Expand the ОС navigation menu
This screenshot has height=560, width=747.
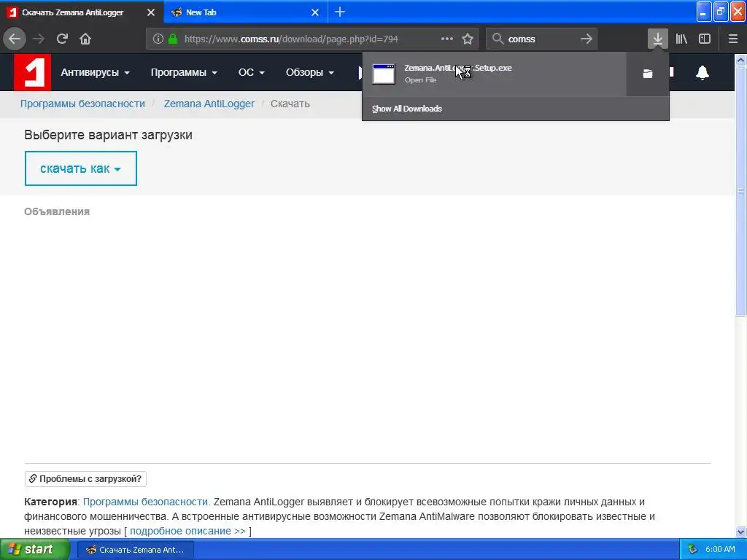251,72
